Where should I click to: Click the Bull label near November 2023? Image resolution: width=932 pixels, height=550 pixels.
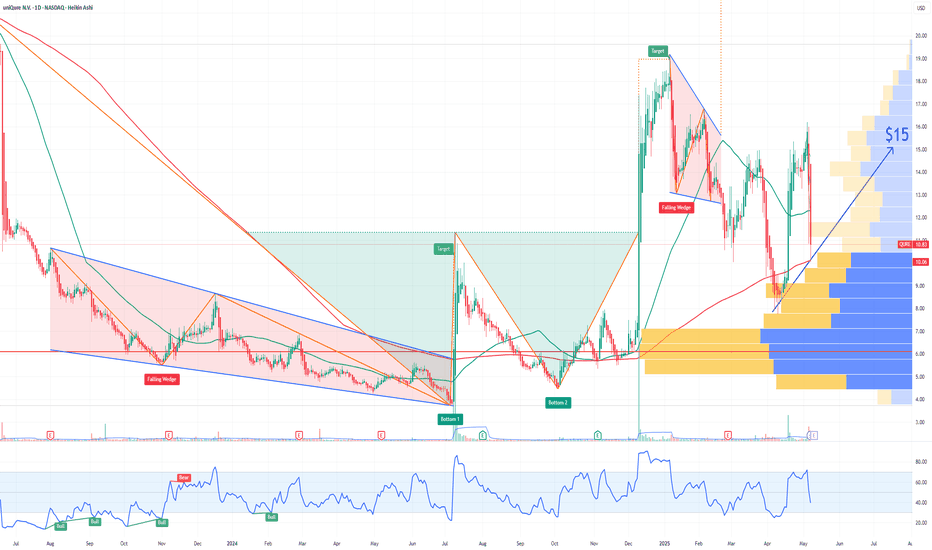162,522
